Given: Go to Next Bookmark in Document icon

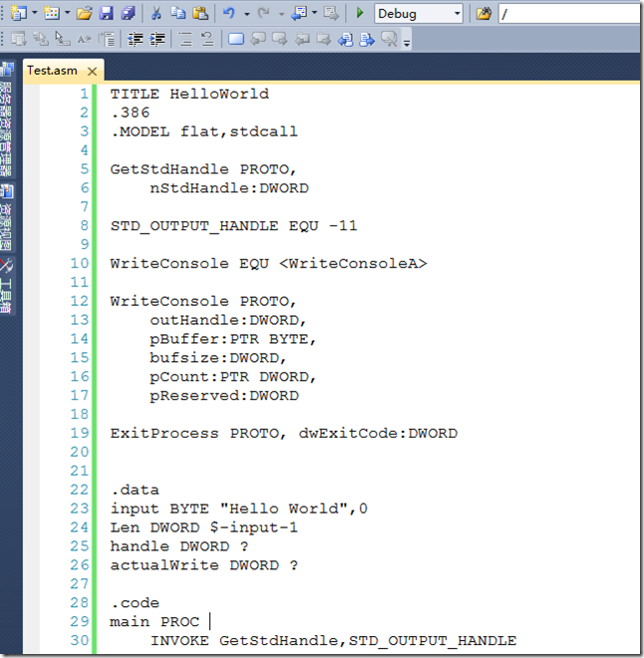Looking at the screenshot, I should point(367,39).
